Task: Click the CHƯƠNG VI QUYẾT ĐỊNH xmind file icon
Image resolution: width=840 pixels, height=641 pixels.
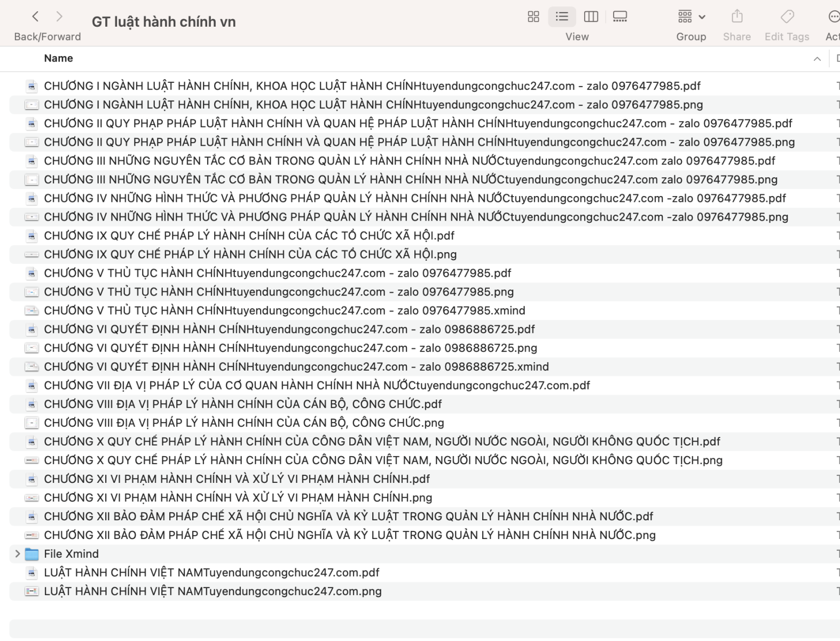Action: pos(32,366)
